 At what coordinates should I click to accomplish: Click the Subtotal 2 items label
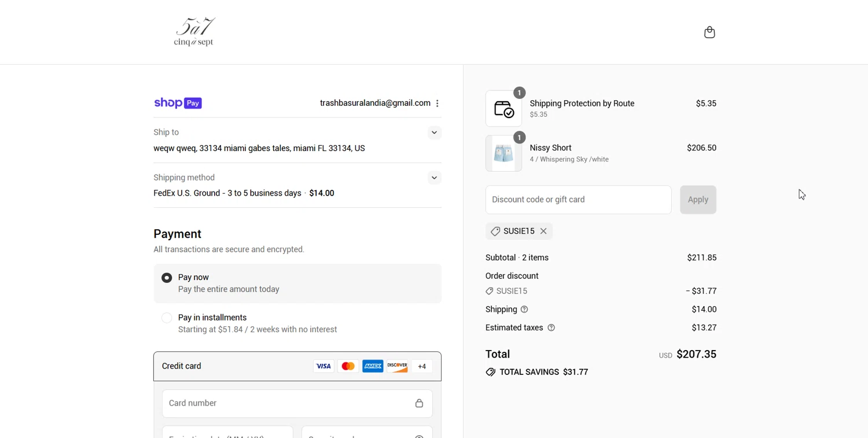(x=517, y=258)
